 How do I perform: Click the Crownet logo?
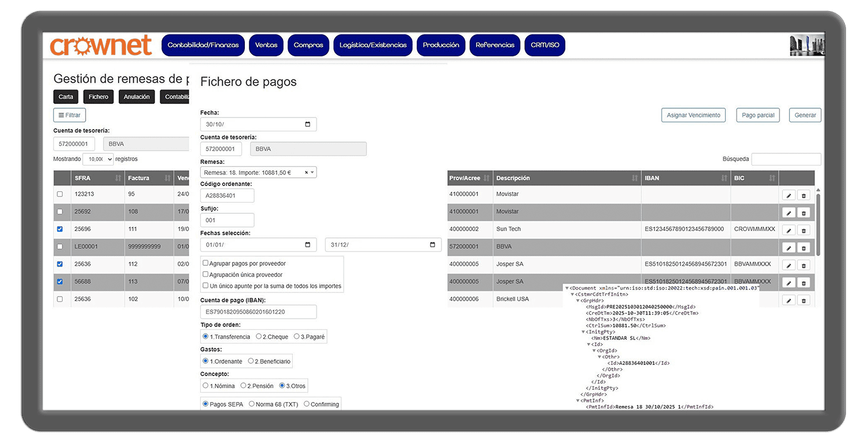101,46
